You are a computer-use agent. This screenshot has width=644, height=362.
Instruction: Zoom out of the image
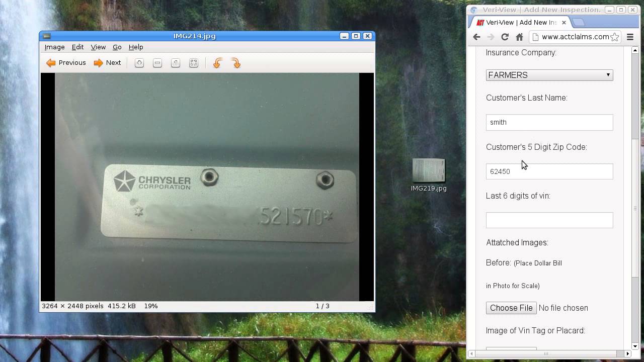click(x=157, y=63)
